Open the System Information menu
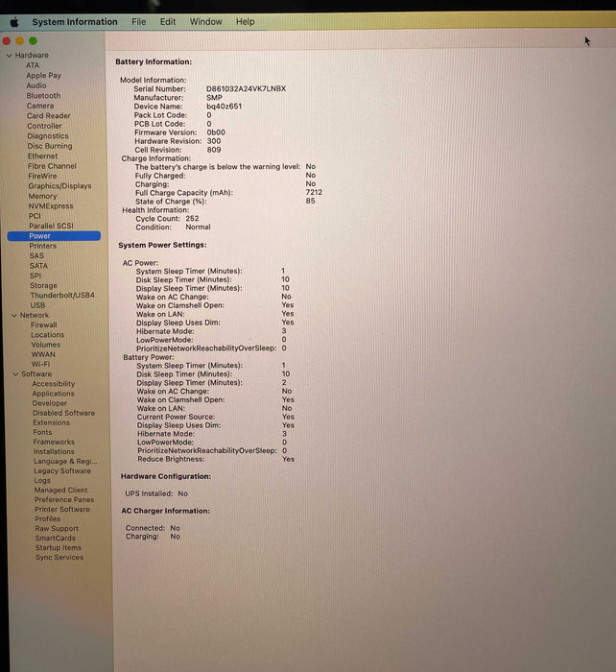This screenshot has width=616, height=672. [x=75, y=22]
